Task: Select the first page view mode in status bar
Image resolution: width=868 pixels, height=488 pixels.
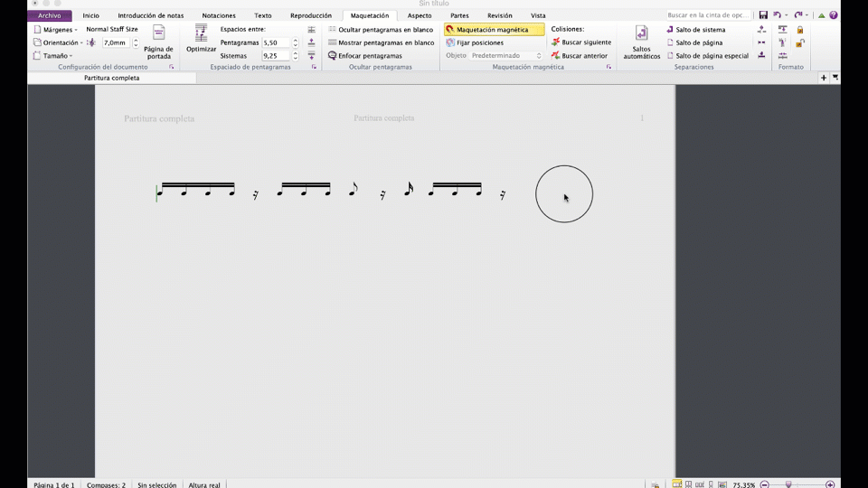Action: (x=676, y=484)
